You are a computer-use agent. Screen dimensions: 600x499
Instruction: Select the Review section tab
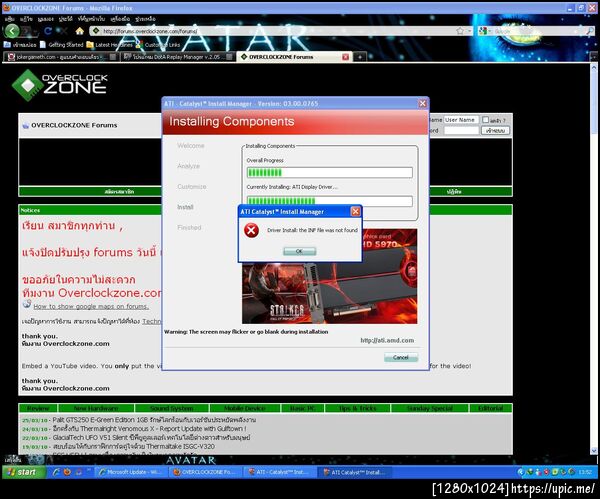pyautogui.click(x=38, y=408)
